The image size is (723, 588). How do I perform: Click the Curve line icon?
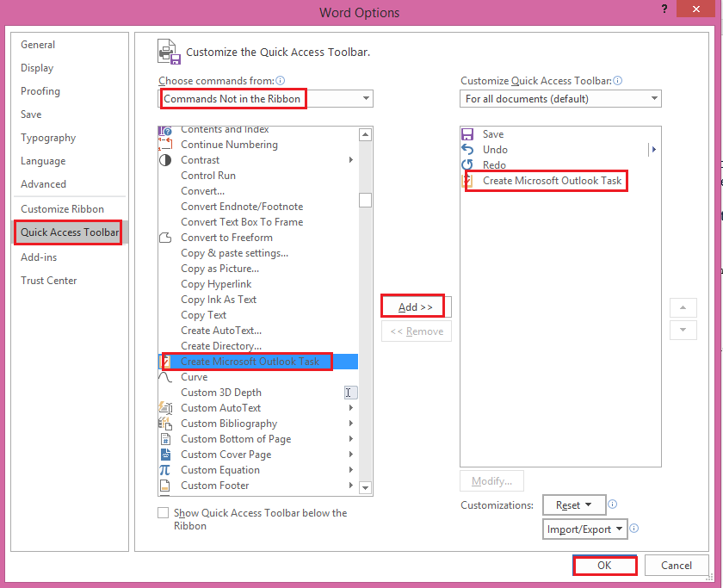[x=165, y=377]
